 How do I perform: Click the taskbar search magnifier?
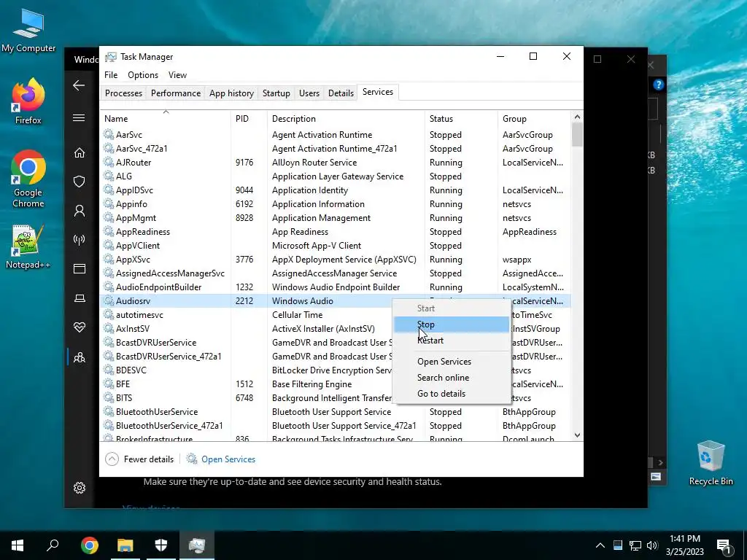[x=53, y=545]
